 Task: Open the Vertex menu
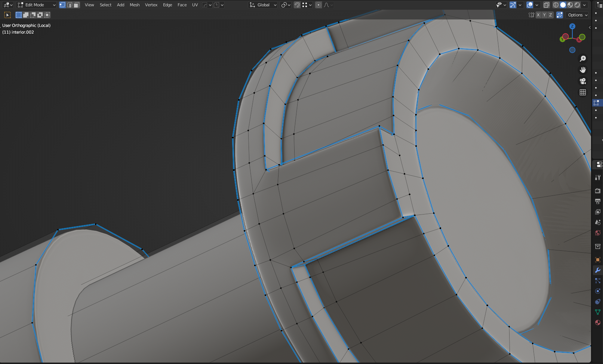[151, 5]
